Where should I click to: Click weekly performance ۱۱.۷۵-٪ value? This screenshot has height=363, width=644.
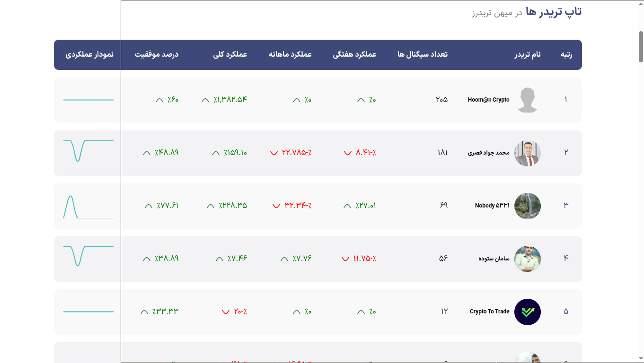tap(364, 259)
